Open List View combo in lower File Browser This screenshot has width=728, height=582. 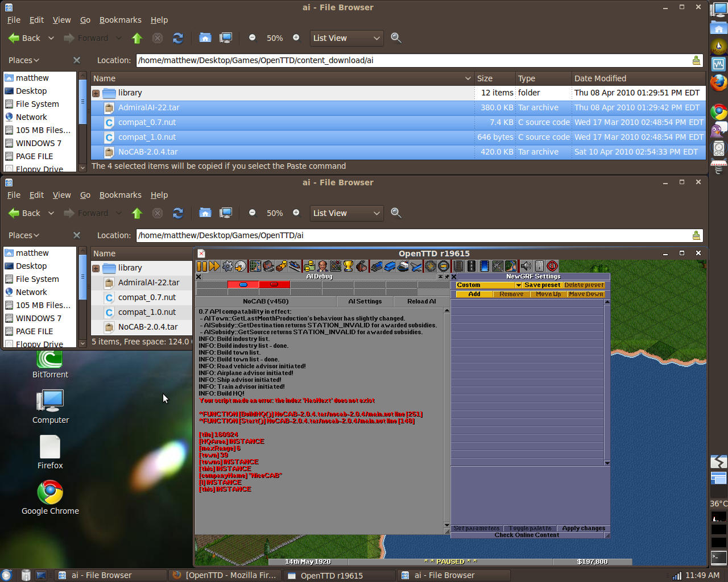pos(346,213)
